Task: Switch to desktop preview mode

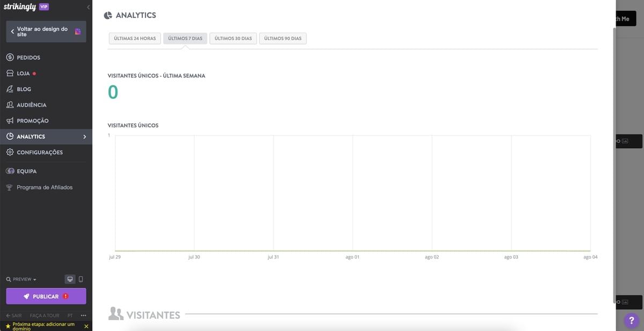Action: tap(70, 279)
